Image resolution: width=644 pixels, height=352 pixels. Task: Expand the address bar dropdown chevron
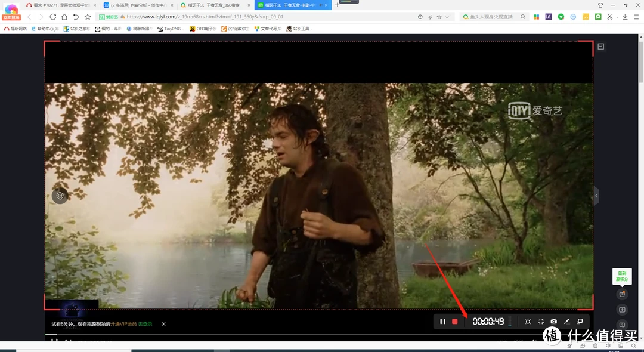(447, 17)
